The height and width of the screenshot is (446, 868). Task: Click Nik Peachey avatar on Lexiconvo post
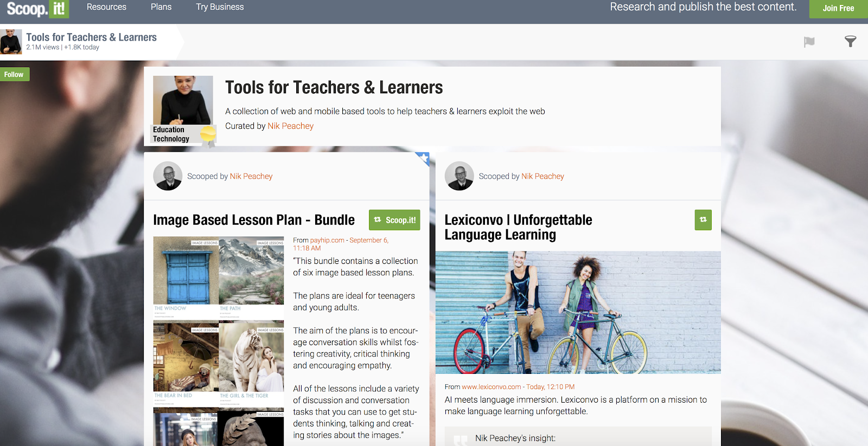pos(459,176)
